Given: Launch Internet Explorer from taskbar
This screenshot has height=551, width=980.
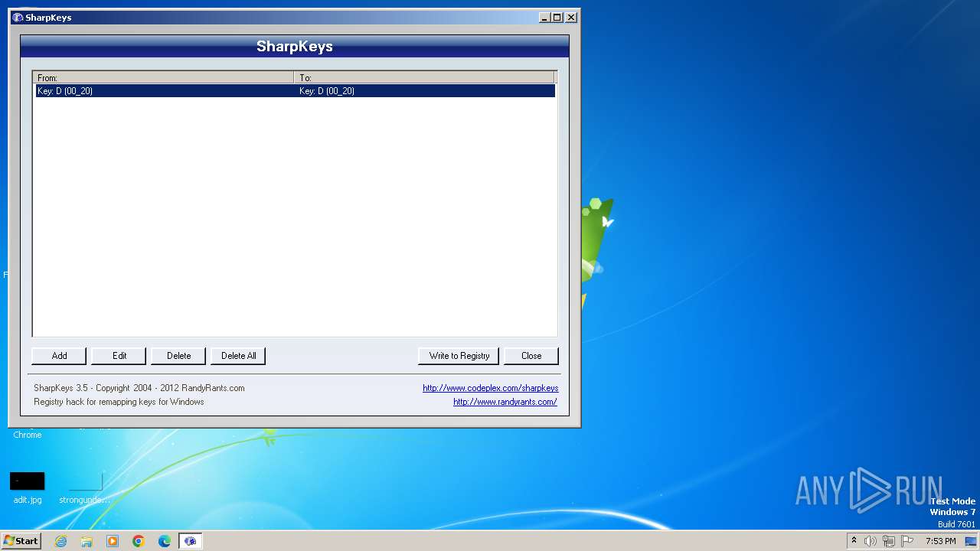Looking at the screenshot, I should pyautogui.click(x=61, y=541).
